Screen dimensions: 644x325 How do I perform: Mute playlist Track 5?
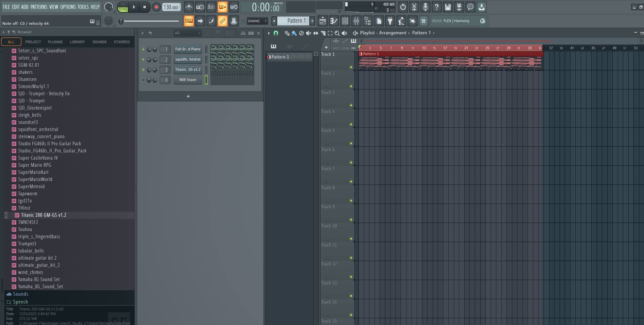pyautogui.click(x=351, y=144)
